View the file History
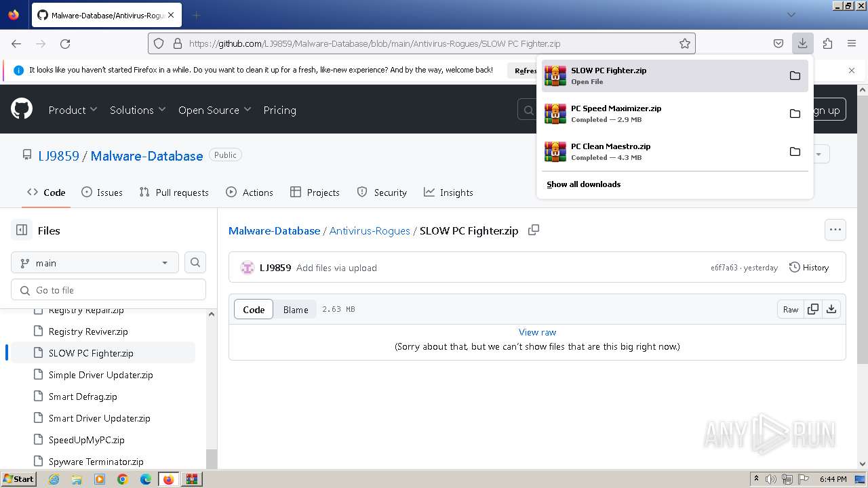The image size is (868, 488). click(809, 267)
